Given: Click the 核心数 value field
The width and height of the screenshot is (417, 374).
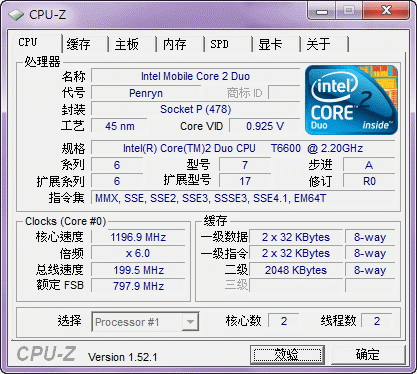Looking at the screenshot, I should coord(283,321).
